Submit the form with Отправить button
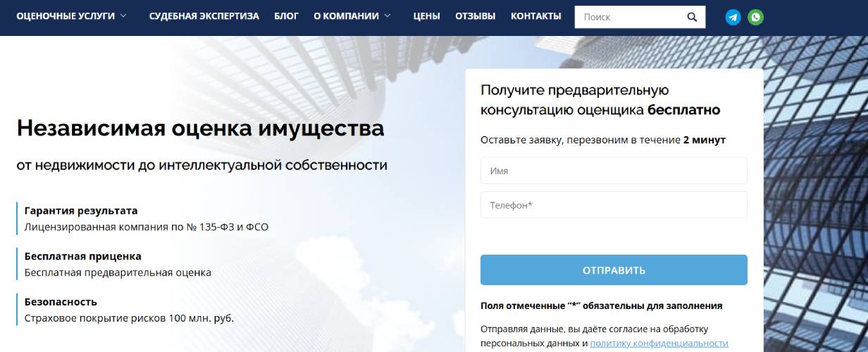 pyautogui.click(x=614, y=270)
